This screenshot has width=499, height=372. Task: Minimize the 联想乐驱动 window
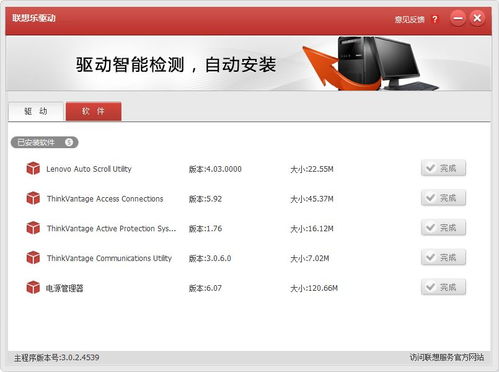[458, 18]
